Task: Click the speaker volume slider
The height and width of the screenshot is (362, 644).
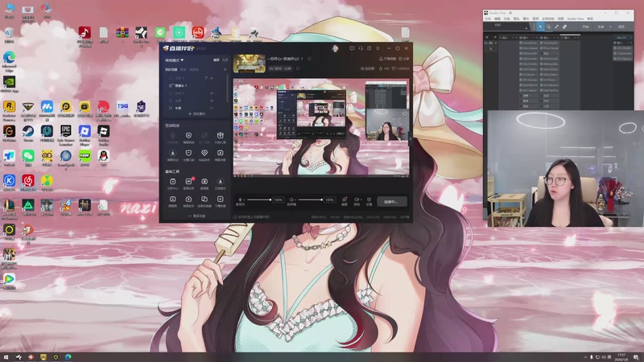Action: 310,200
